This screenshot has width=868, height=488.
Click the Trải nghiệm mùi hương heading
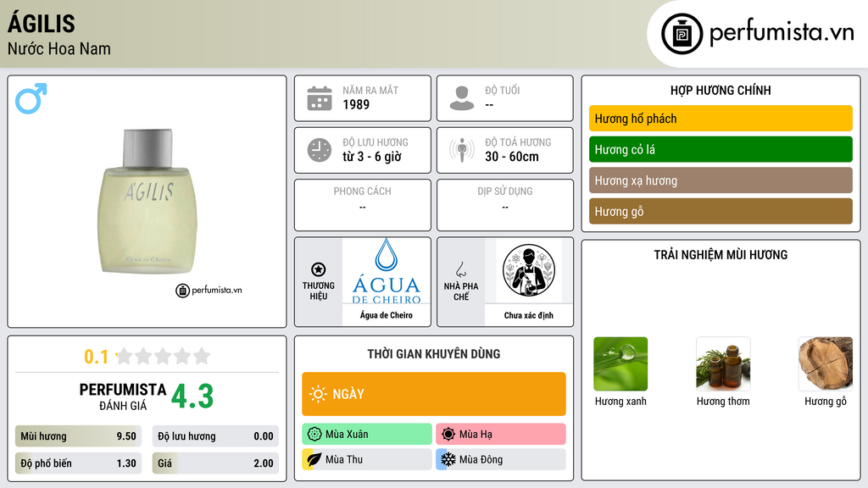coord(721,254)
